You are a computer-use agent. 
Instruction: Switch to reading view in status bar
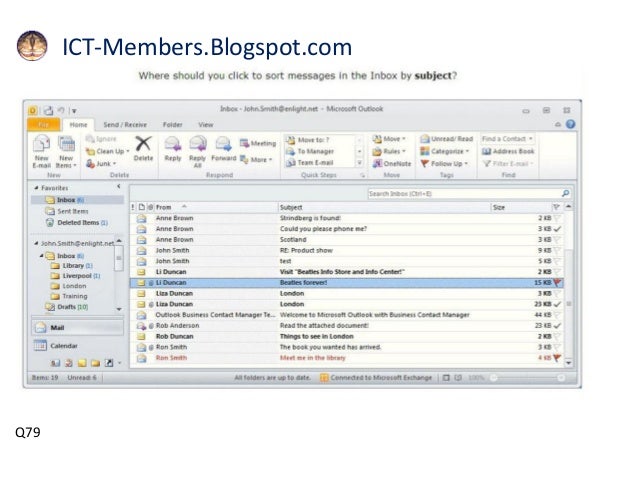(458, 378)
